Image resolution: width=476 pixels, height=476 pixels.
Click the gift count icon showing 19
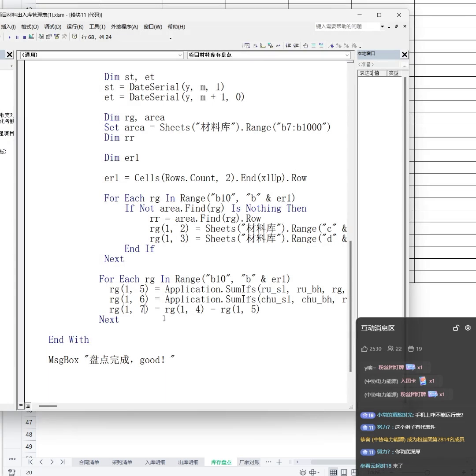coord(411,349)
